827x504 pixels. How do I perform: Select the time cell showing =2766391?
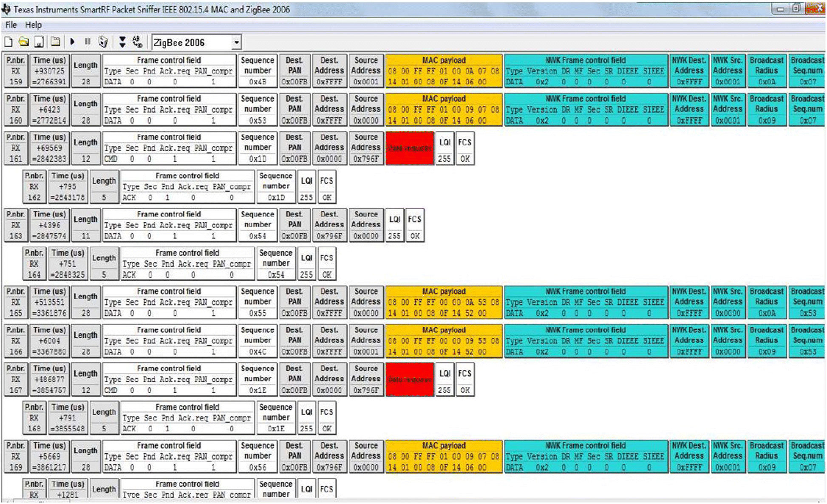(50, 71)
